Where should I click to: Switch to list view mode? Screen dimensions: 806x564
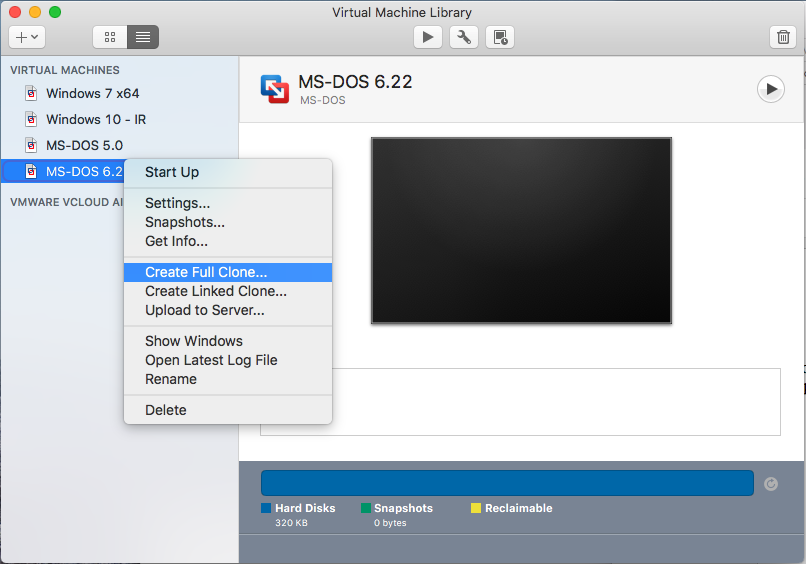143,37
